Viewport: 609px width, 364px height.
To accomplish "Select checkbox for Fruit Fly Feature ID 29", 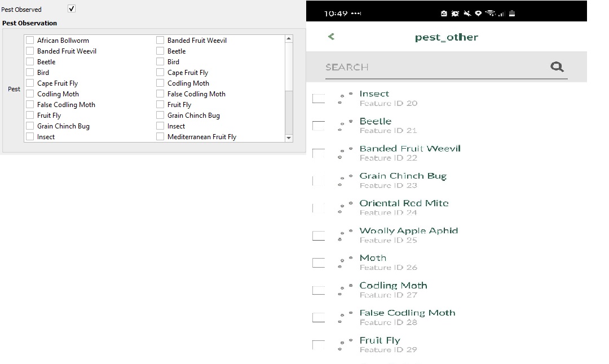I will point(319,345).
